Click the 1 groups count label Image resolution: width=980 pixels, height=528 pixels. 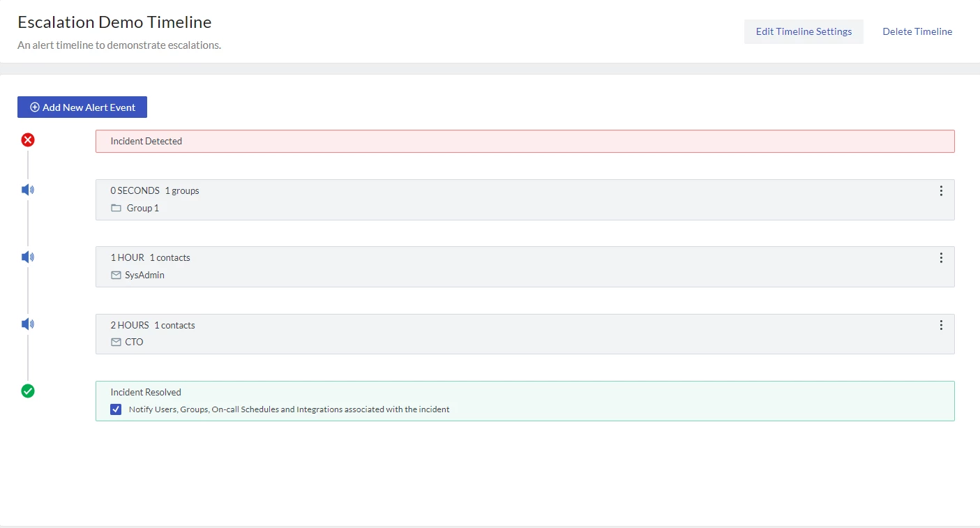(x=182, y=190)
